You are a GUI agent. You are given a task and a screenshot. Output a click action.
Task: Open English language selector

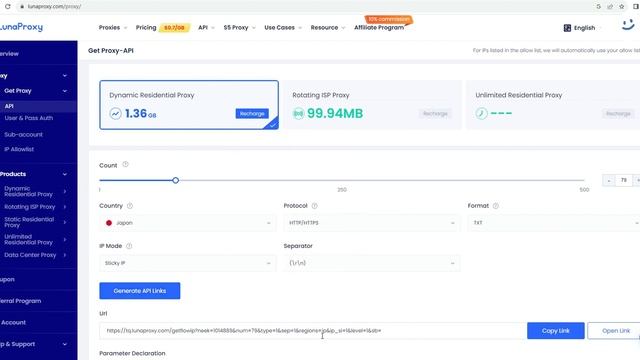tap(584, 28)
